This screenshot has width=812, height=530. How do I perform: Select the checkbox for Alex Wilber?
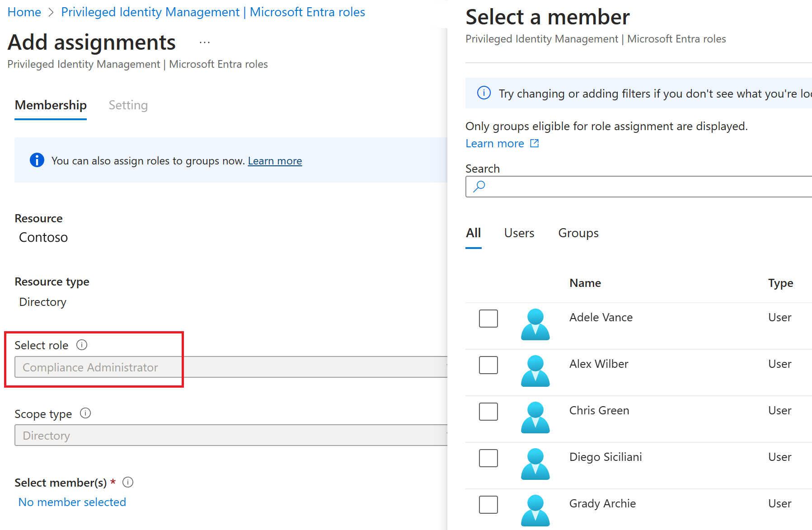click(x=488, y=365)
